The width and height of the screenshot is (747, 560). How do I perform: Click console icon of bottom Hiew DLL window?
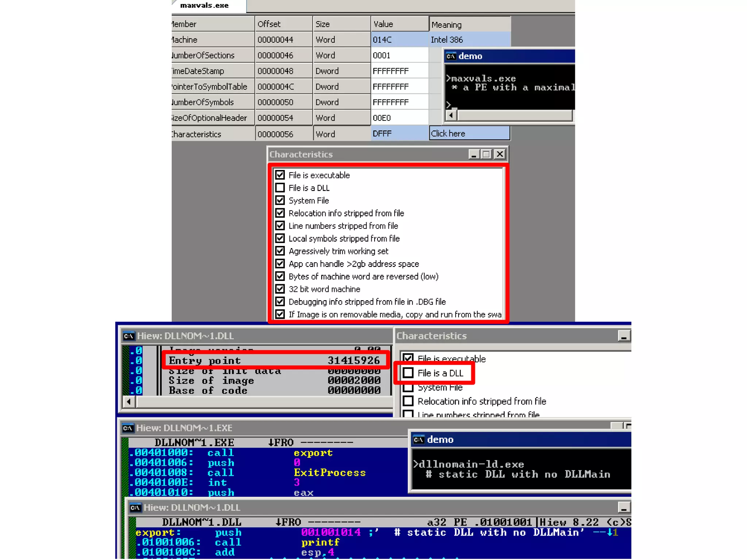coord(135,507)
